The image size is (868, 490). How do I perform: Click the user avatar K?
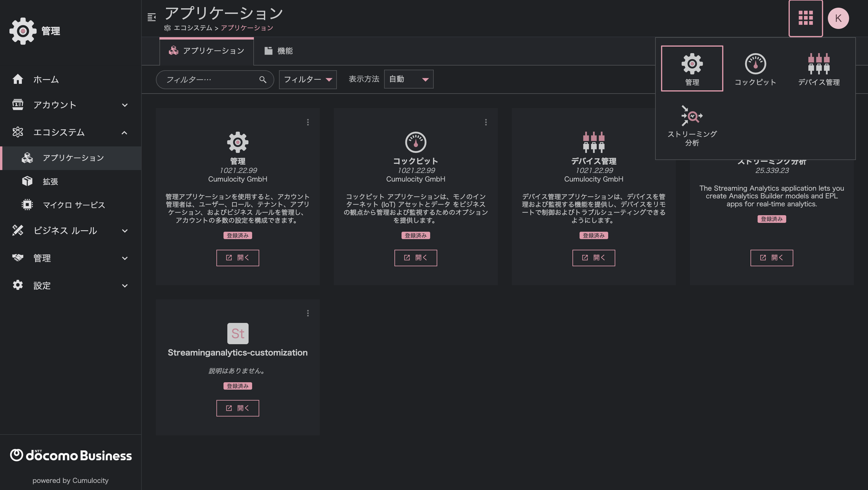coord(838,18)
